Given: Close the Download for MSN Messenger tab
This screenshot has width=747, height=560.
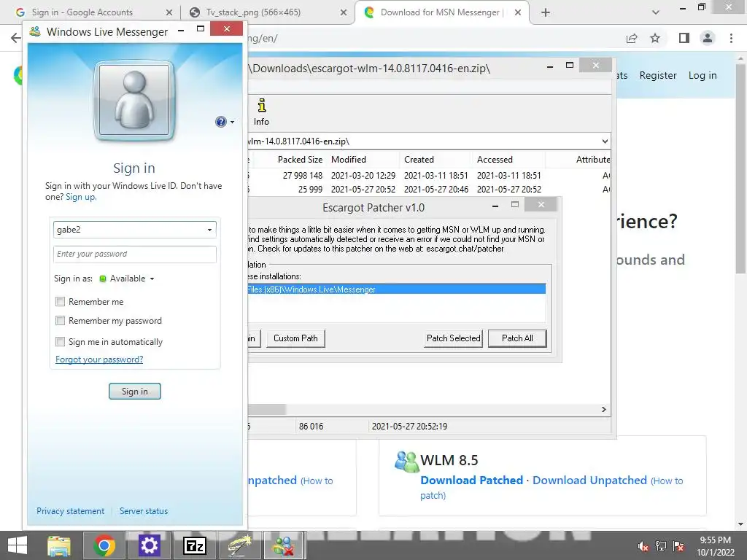Looking at the screenshot, I should [518, 12].
